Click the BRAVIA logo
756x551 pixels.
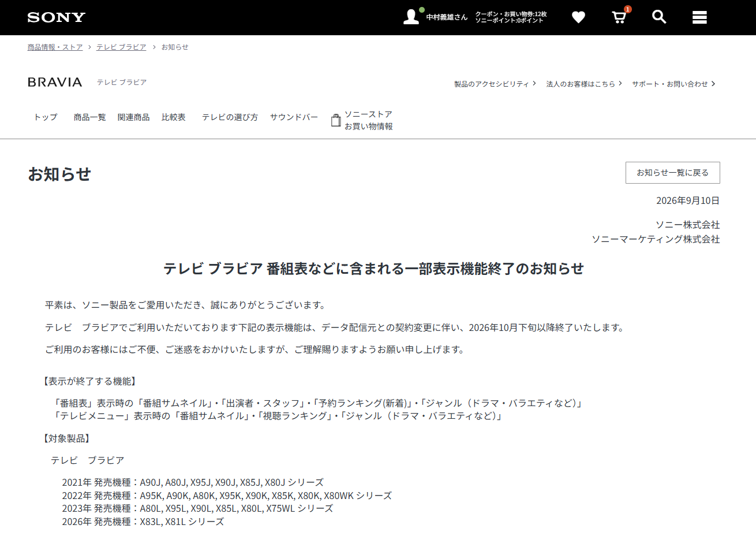(55, 82)
